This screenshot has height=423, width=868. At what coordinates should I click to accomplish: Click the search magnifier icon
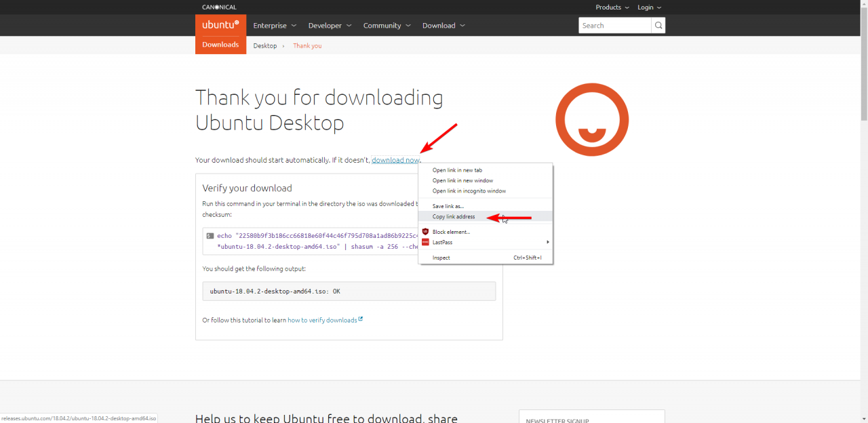(x=658, y=26)
